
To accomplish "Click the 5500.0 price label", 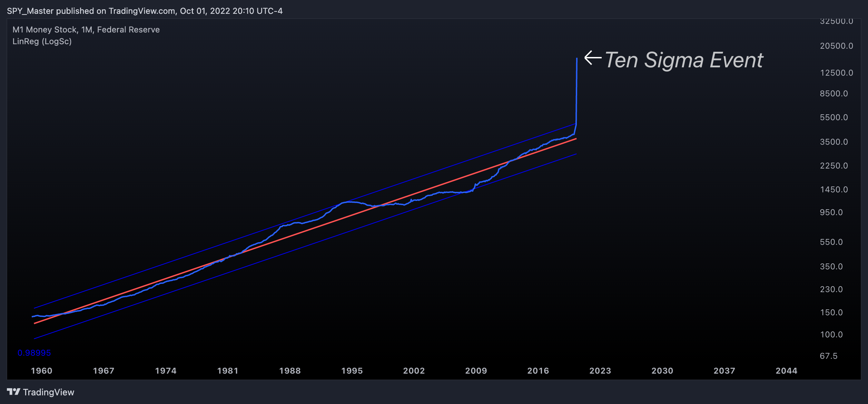I will [x=834, y=117].
